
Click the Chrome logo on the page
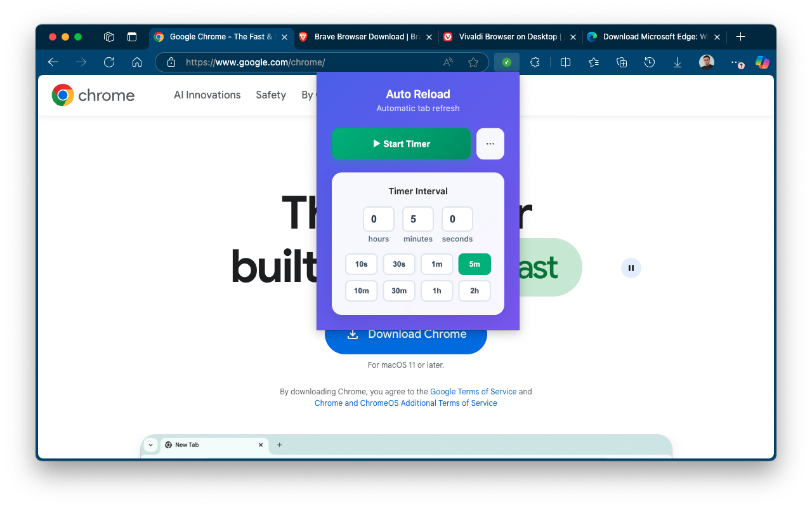(x=93, y=95)
